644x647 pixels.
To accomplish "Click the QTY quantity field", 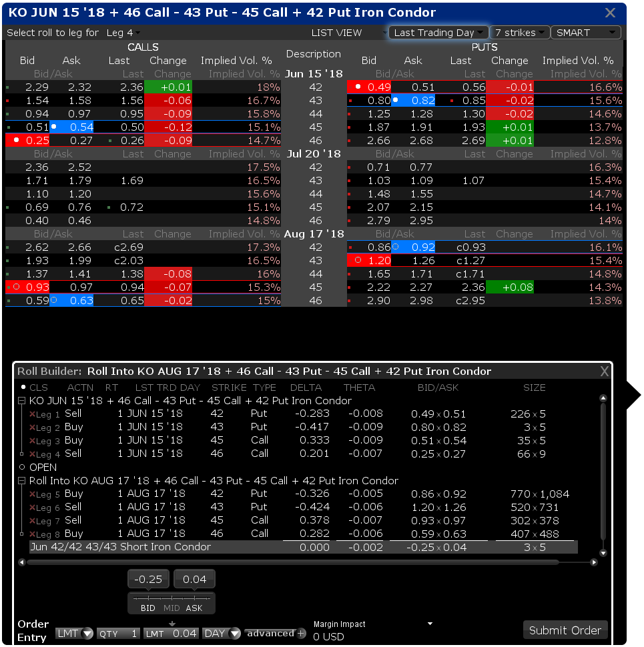I will click(118, 634).
